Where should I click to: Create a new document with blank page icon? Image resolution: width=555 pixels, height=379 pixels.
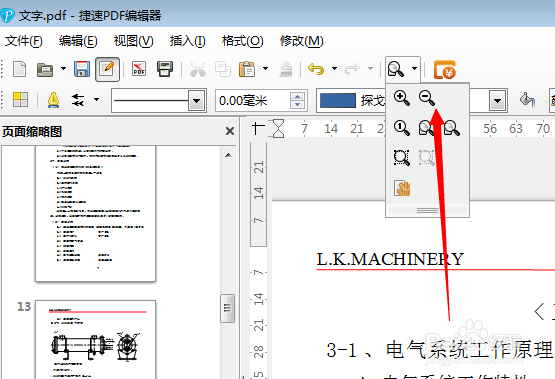tap(19, 69)
